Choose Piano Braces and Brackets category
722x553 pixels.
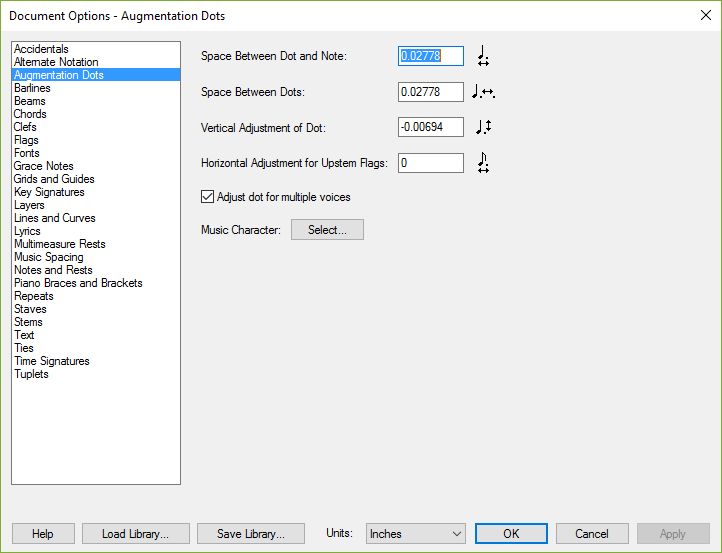point(78,283)
